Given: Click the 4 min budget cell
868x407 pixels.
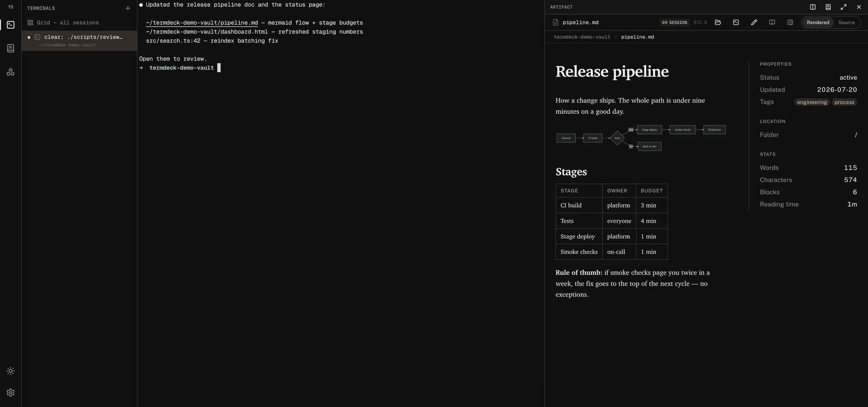Looking at the screenshot, I should coord(652,221).
